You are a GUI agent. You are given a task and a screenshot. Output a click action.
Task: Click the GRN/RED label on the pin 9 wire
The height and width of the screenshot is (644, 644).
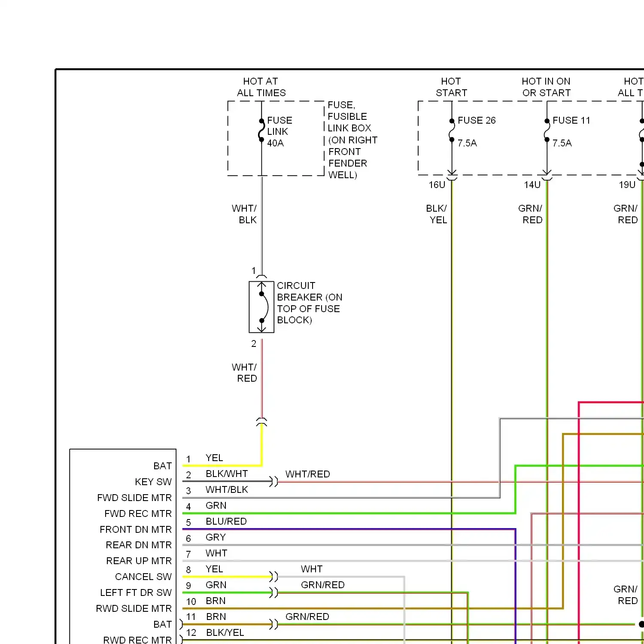(x=322, y=585)
